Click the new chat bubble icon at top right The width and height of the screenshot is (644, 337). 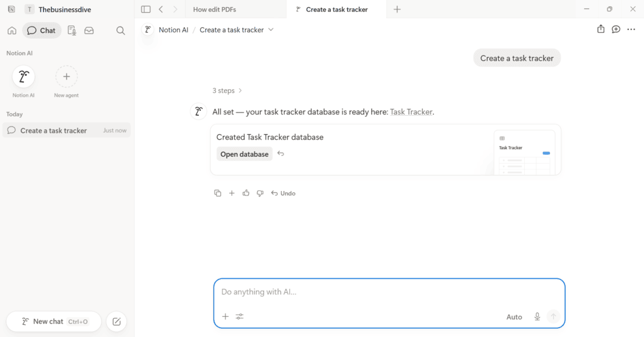(616, 29)
